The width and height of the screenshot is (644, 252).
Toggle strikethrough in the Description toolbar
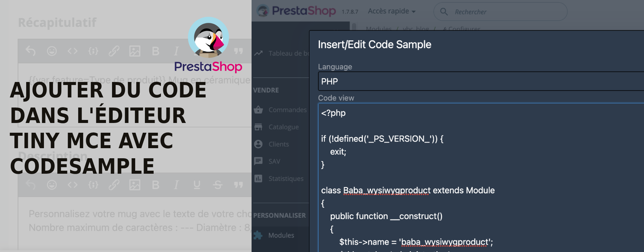218,185
